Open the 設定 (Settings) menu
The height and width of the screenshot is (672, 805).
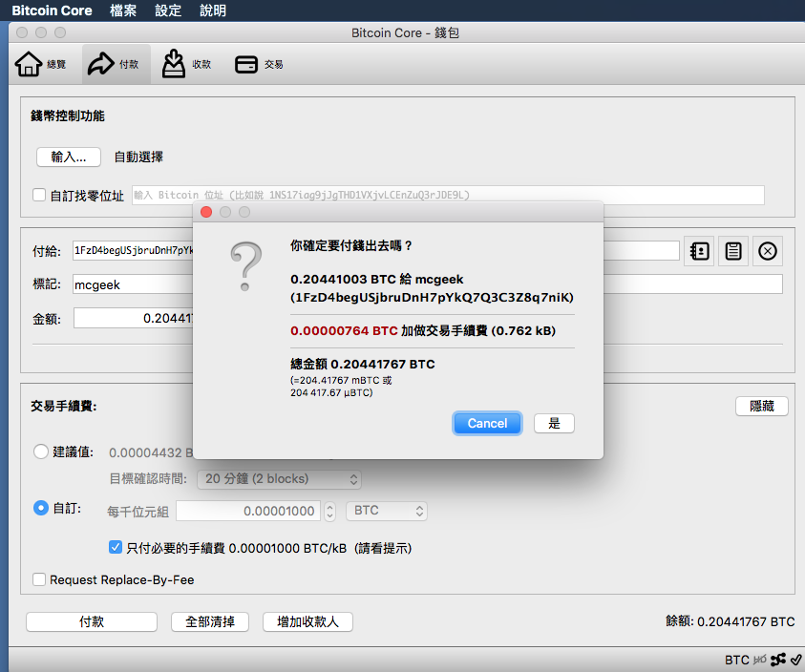(168, 10)
